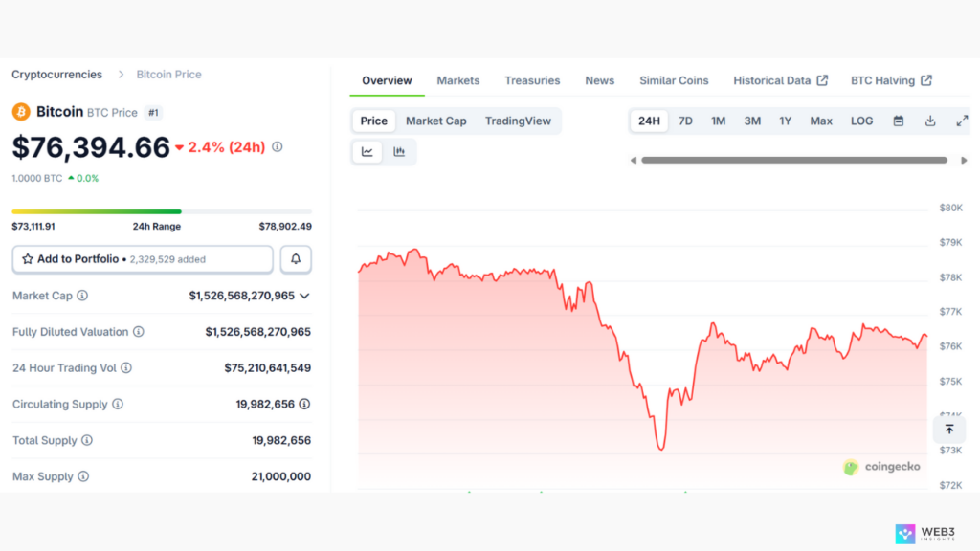Screen dimensions: 980x551
Task: Click Add to Portfolio button
Action: (x=142, y=259)
